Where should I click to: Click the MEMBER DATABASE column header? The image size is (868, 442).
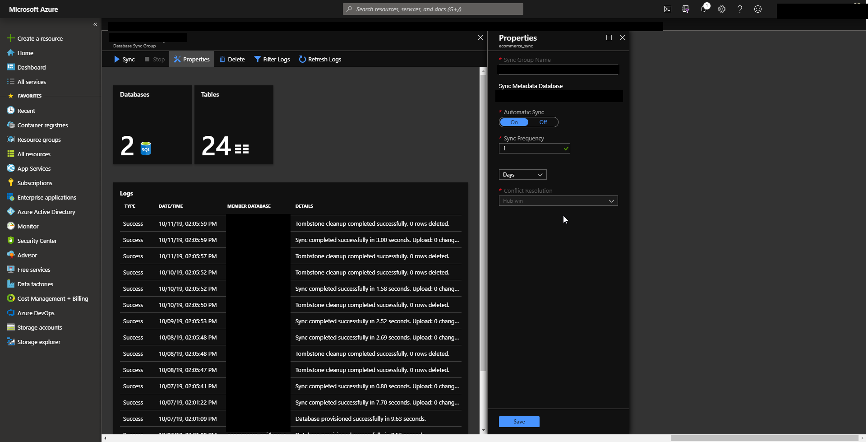tap(249, 206)
